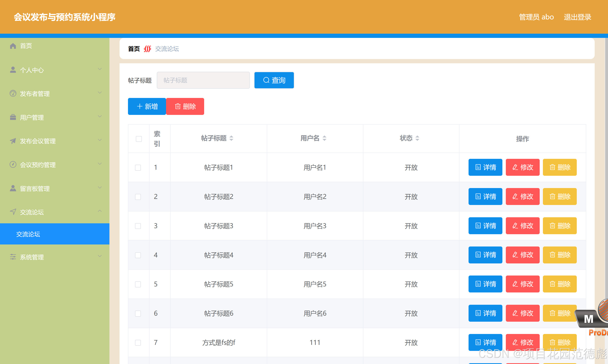Image resolution: width=608 pixels, height=364 pixels.
Task: Expand the 发布者管理 menu chevron
Action: [x=100, y=93]
